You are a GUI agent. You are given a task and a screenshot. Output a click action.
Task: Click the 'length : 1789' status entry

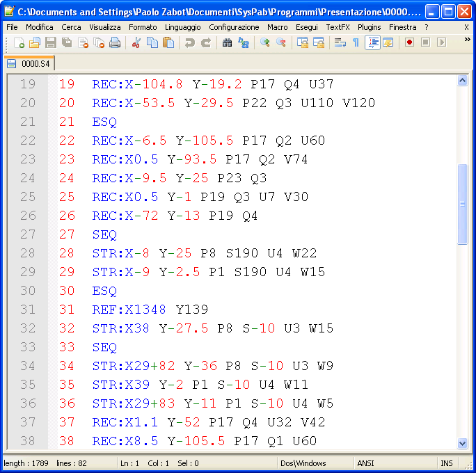(26, 463)
